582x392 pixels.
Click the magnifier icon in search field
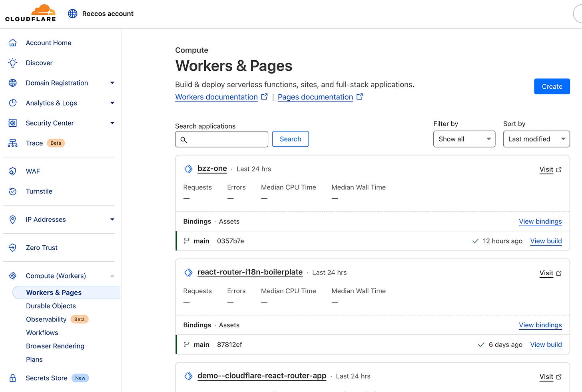[184, 139]
